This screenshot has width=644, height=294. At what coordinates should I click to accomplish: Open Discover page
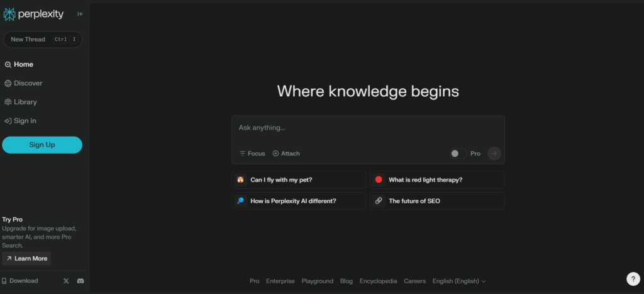tap(23, 83)
